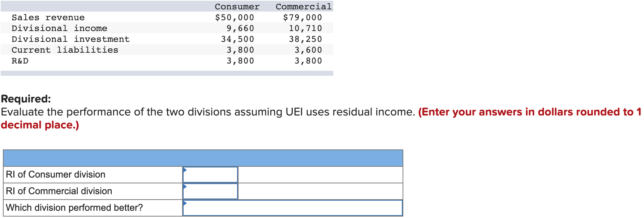Select the Sales revenue value of $50,000

(235, 17)
